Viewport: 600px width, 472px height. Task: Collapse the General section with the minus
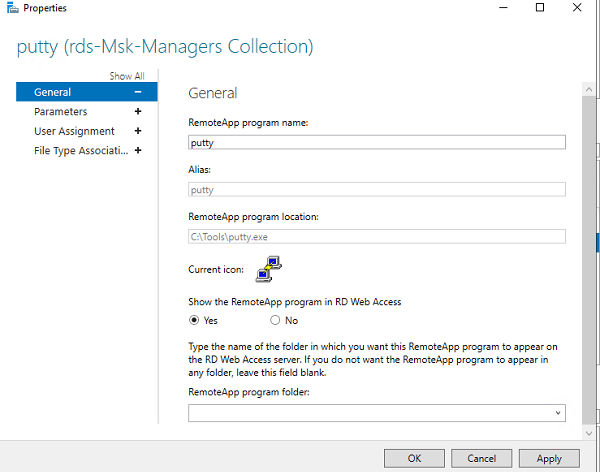pyautogui.click(x=138, y=92)
